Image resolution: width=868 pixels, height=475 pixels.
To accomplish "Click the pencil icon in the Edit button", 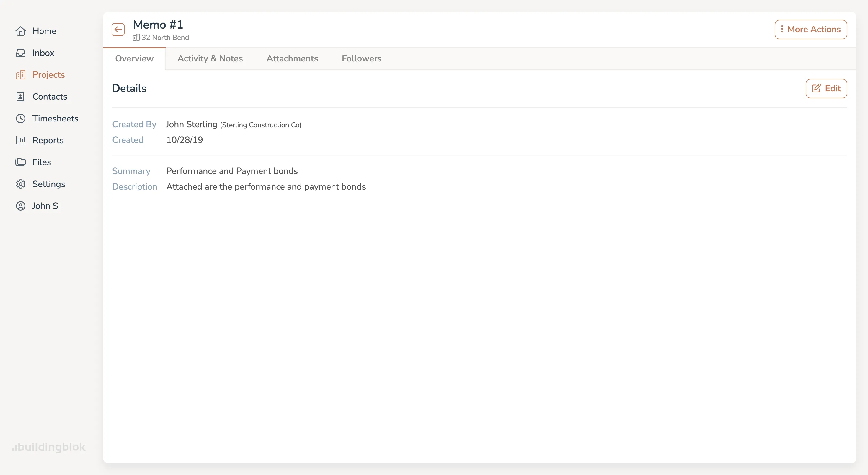I will (x=816, y=88).
